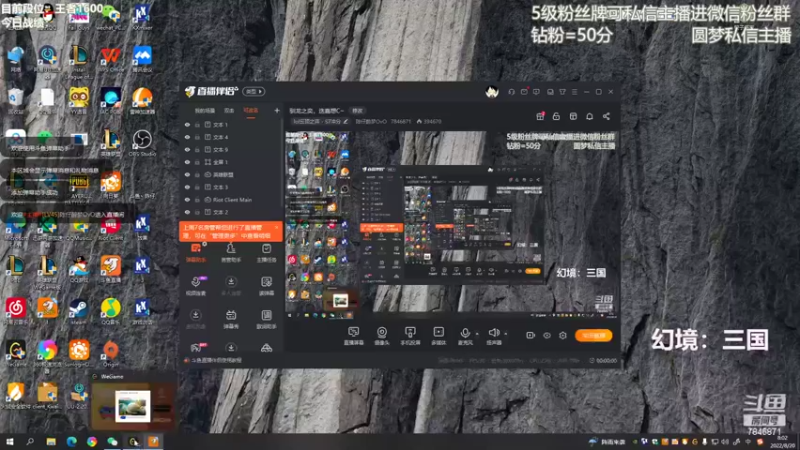Open Microsoft Edge from taskbar
The height and width of the screenshot is (450, 800).
[x=71, y=441]
